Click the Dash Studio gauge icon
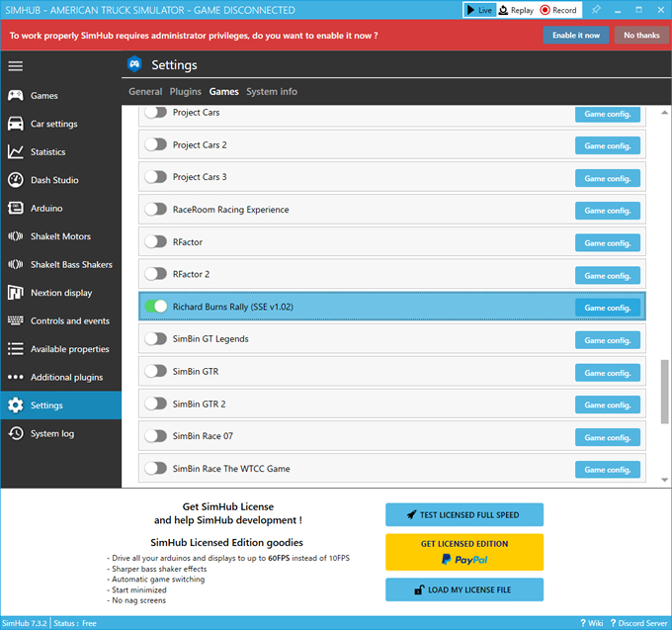Screen dimensions: 672x630 16,180
